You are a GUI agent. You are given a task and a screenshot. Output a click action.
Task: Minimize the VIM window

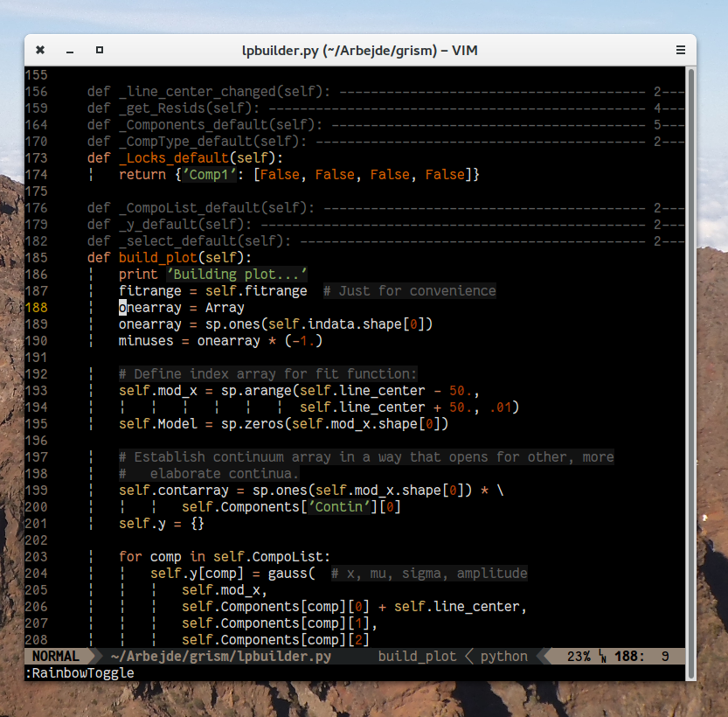(x=70, y=51)
